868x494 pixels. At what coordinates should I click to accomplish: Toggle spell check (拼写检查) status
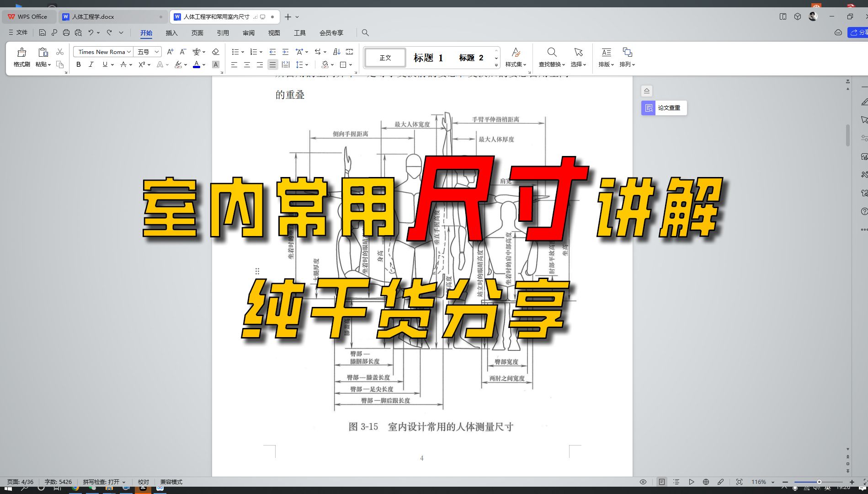click(104, 482)
